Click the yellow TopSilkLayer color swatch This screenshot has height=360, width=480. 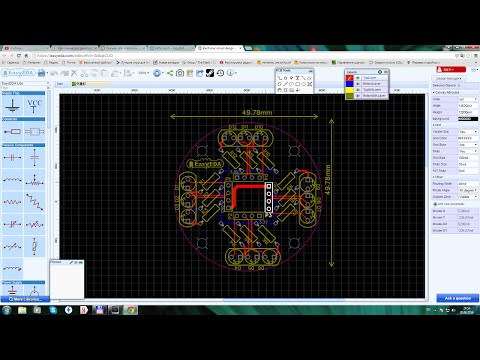(x=349, y=90)
